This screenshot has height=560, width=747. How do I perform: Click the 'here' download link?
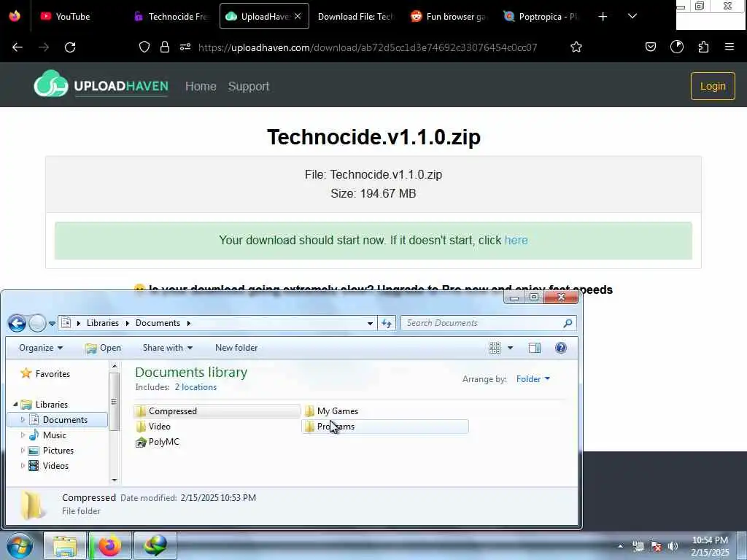[x=516, y=240]
